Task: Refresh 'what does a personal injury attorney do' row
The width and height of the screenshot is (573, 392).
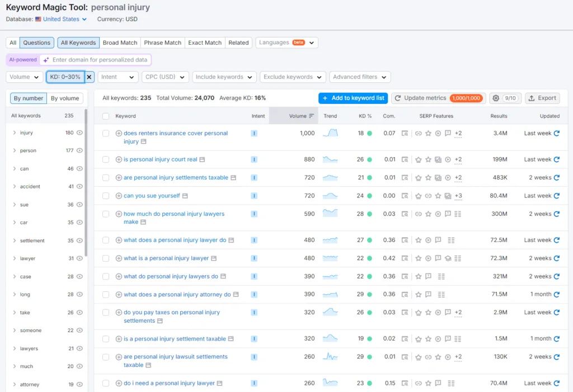Action: coord(557,295)
